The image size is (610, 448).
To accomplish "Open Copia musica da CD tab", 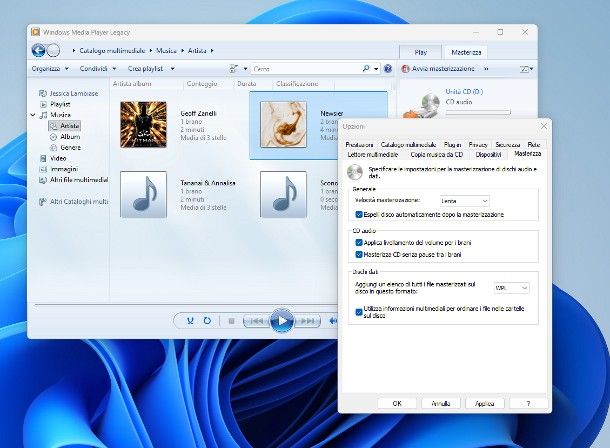I will 436,154.
